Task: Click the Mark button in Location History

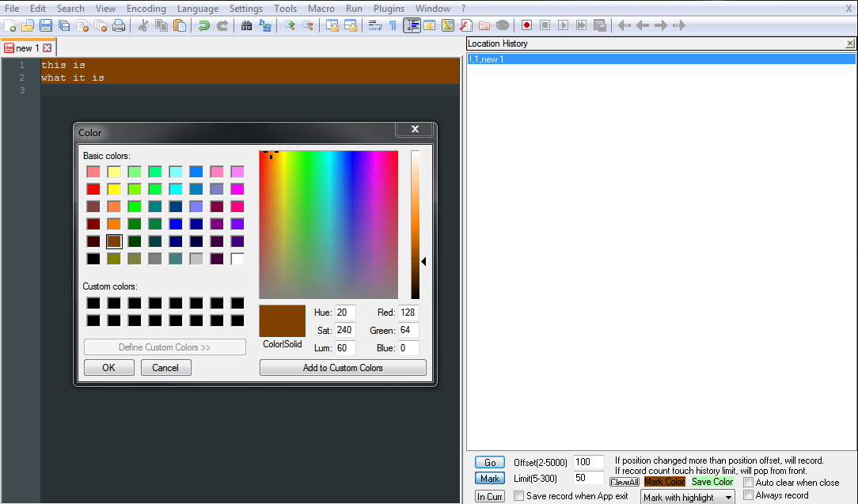Action: click(x=490, y=478)
